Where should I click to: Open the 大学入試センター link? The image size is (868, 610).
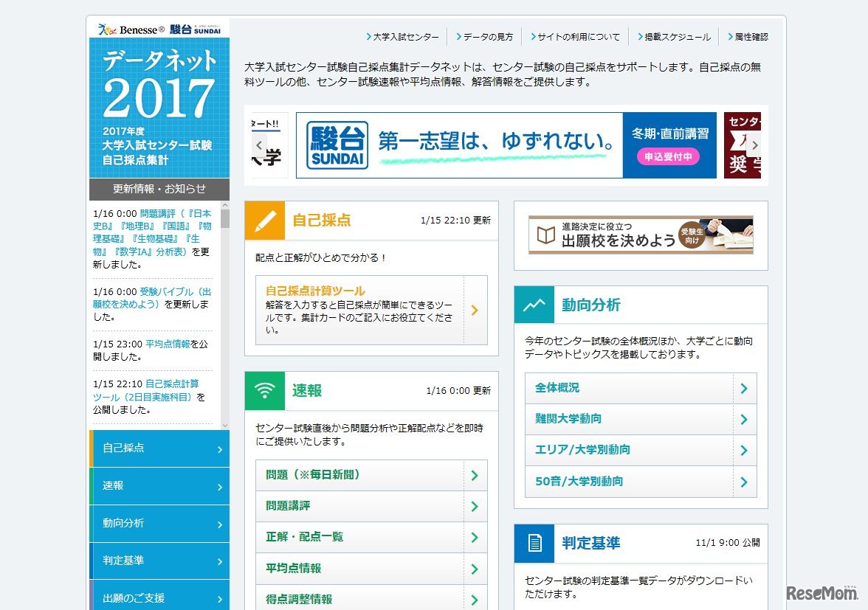pyautogui.click(x=402, y=36)
